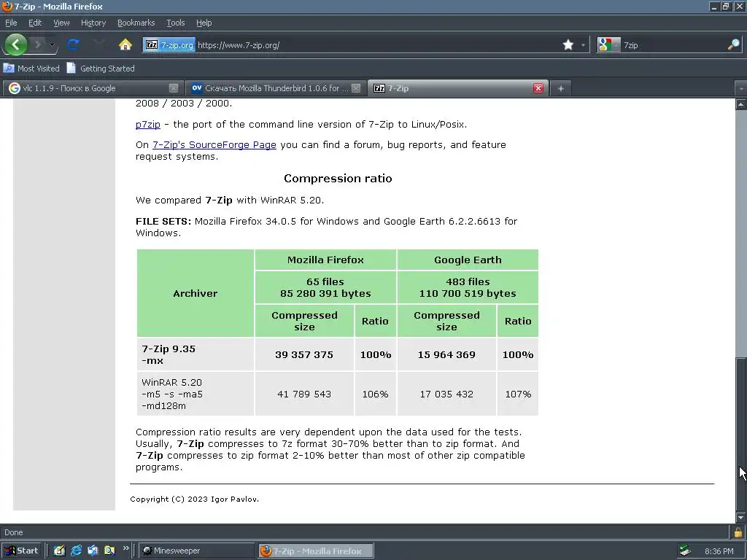Image resolution: width=747 pixels, height=560 pixels.
Task: Click the 17 035 432 table cell
Action: coord(446,394)
